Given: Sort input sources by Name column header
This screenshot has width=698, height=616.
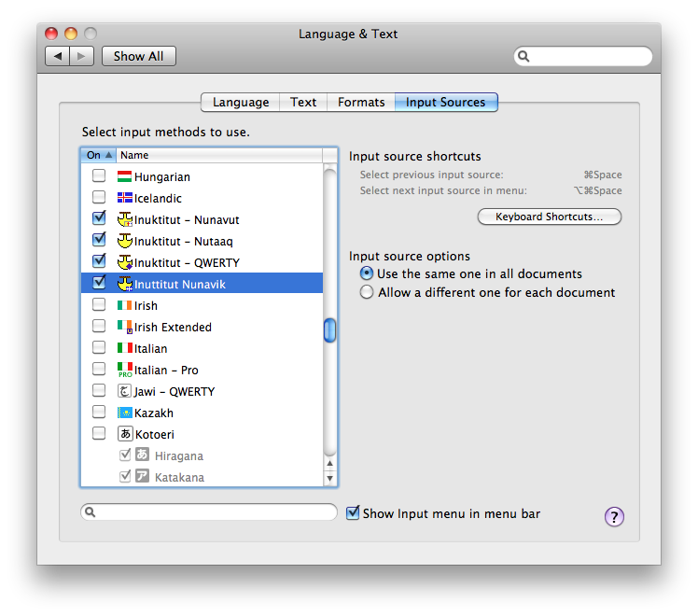Looking at the screenshot, I should coord(219,155).
